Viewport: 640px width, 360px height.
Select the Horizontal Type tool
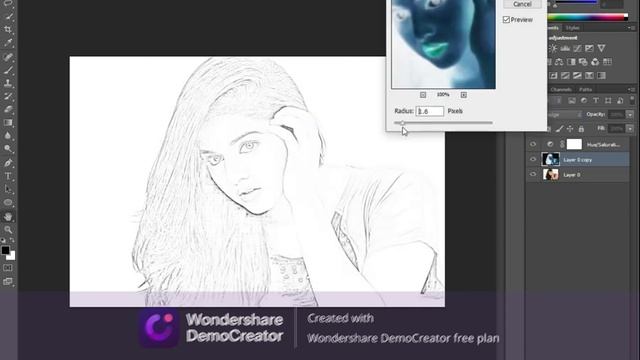pos(9,176)
